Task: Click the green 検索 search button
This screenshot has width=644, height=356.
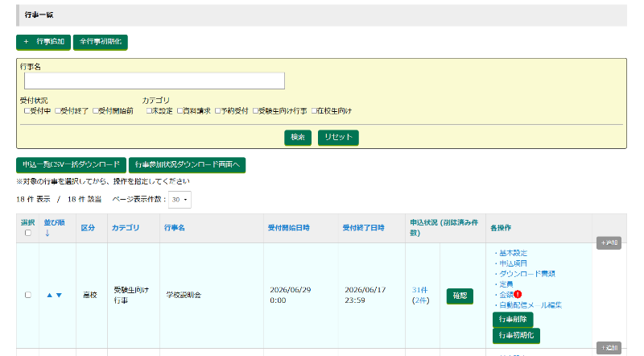Action: (x=298, y=138)
